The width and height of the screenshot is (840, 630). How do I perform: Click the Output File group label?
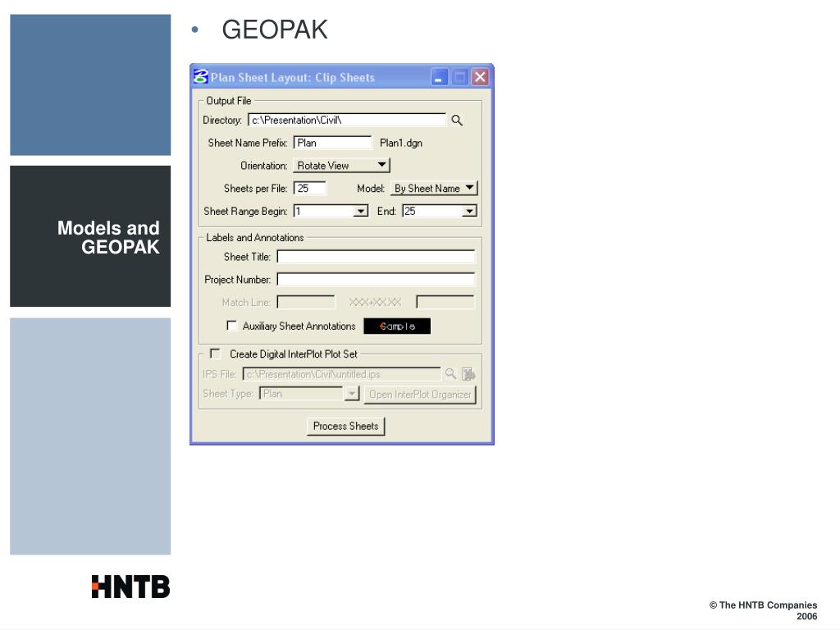tap(228, 101)
